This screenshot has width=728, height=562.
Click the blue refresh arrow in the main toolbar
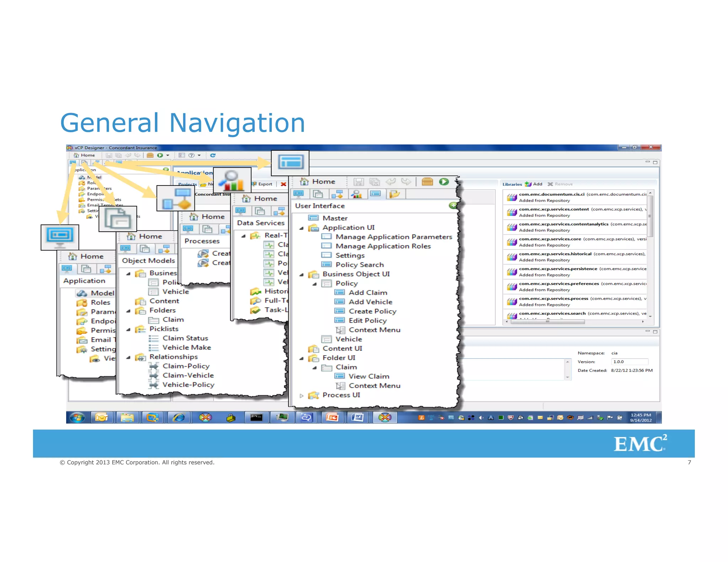click(213, 155)
